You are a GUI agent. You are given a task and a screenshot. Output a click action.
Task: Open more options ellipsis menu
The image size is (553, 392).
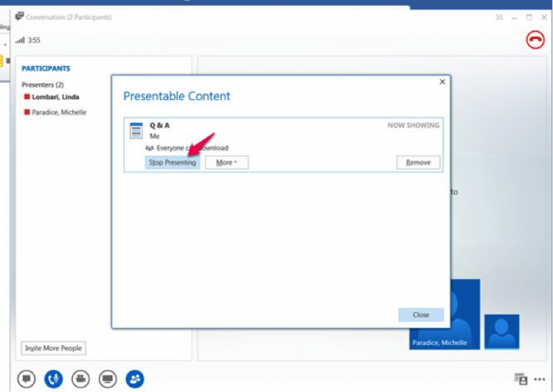tap(540, 379)
